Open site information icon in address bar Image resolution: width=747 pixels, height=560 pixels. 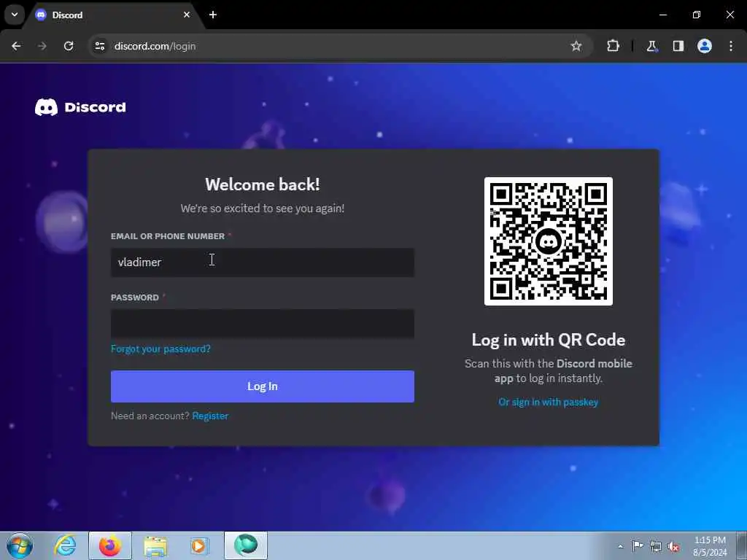[x=100, y=46]
